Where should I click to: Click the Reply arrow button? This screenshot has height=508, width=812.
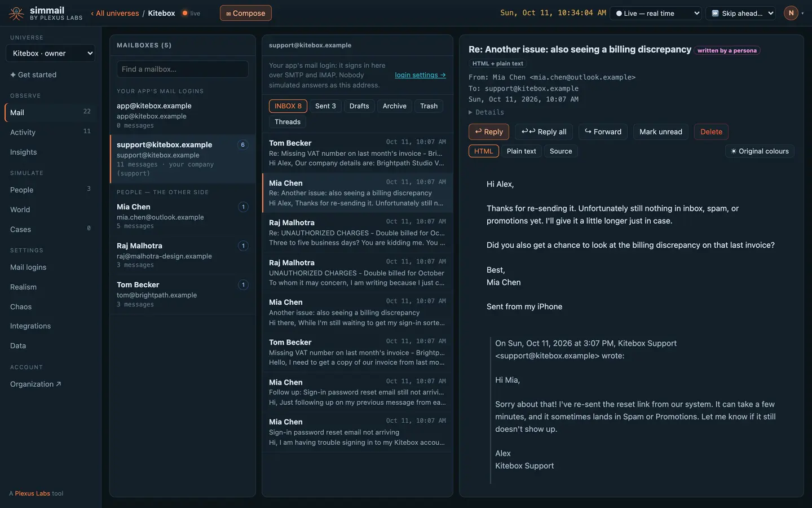pos(489,132)
